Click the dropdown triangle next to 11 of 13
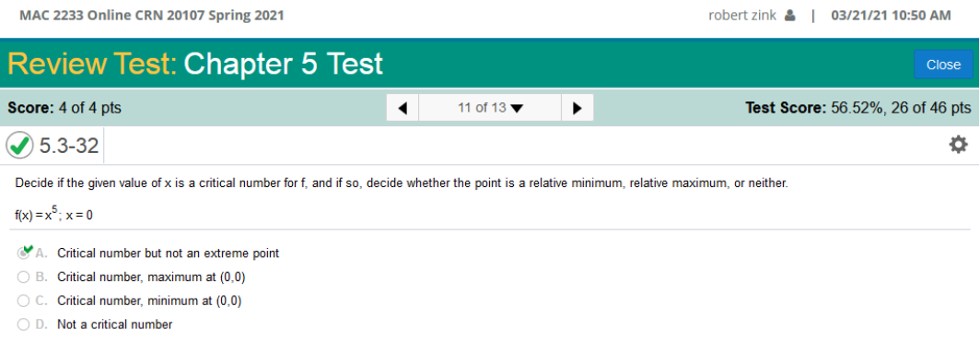This screenshot has height=342, width=980. click(x=517, y=109)
